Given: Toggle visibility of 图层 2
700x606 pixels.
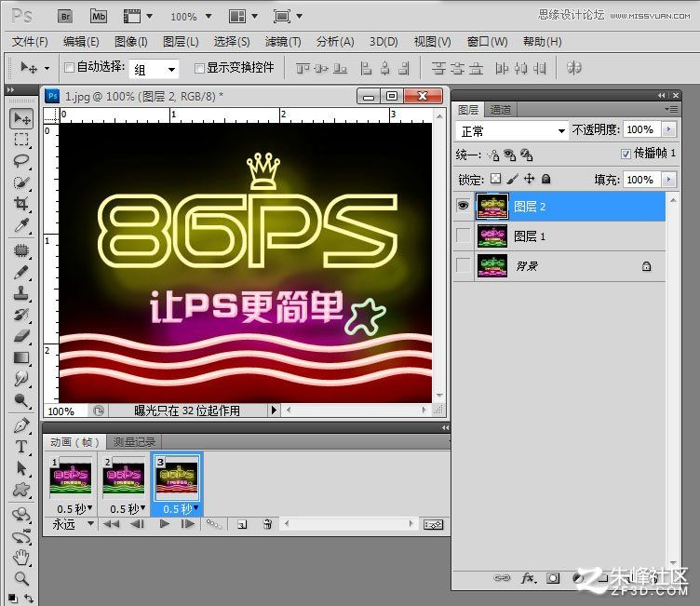Looking at the screenshot, I should click(464, 206).
